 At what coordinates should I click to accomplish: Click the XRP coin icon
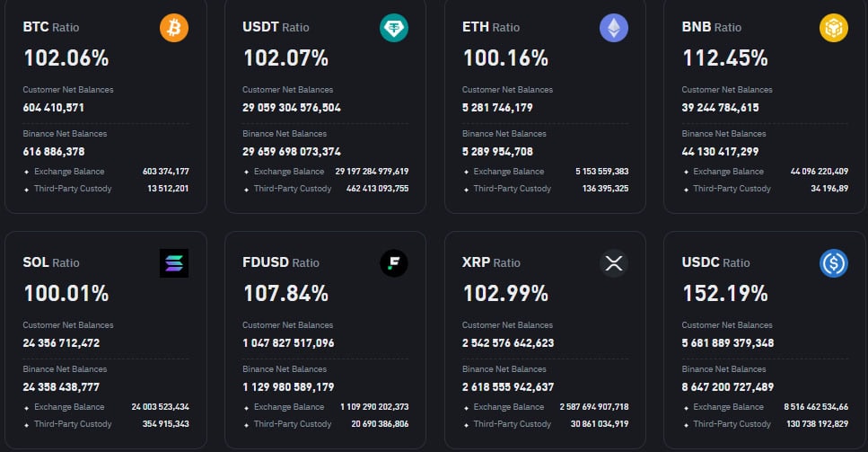[x=613, y=263]
